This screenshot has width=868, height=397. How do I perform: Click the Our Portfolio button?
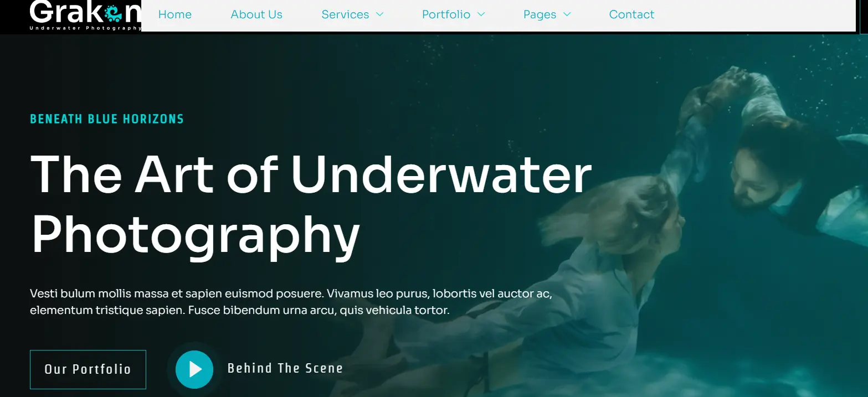(88, 369)
